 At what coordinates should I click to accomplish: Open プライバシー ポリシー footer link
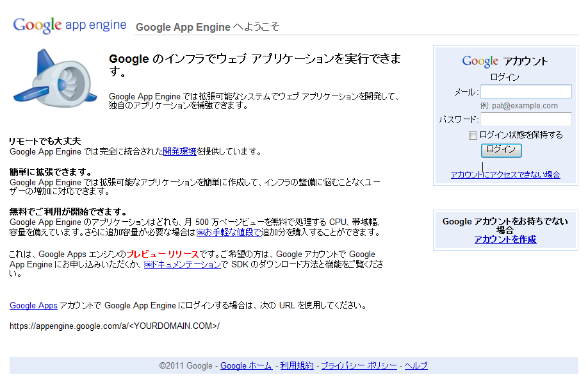[x=359, y=365]
